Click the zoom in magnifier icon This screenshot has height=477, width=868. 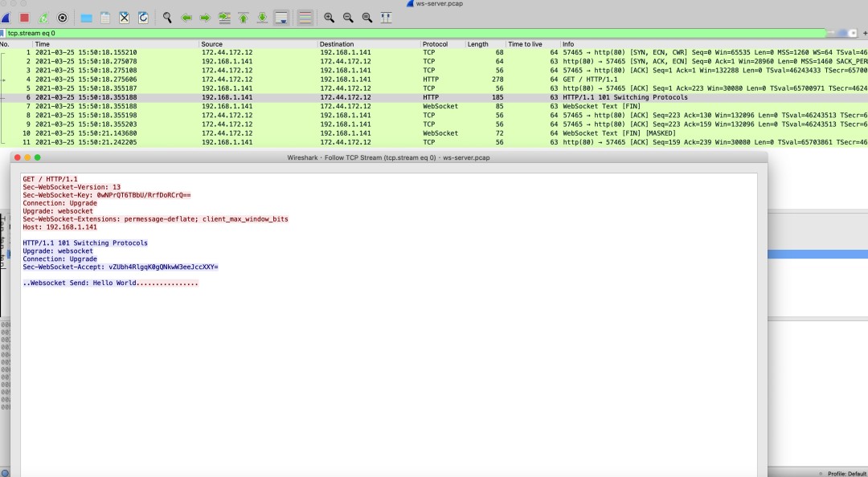click(x=329, y=17)
